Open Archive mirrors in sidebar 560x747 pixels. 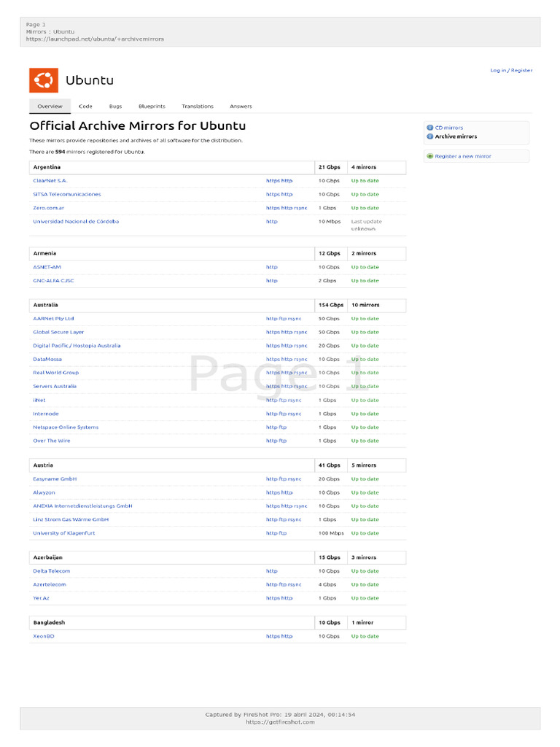(456, 136)
